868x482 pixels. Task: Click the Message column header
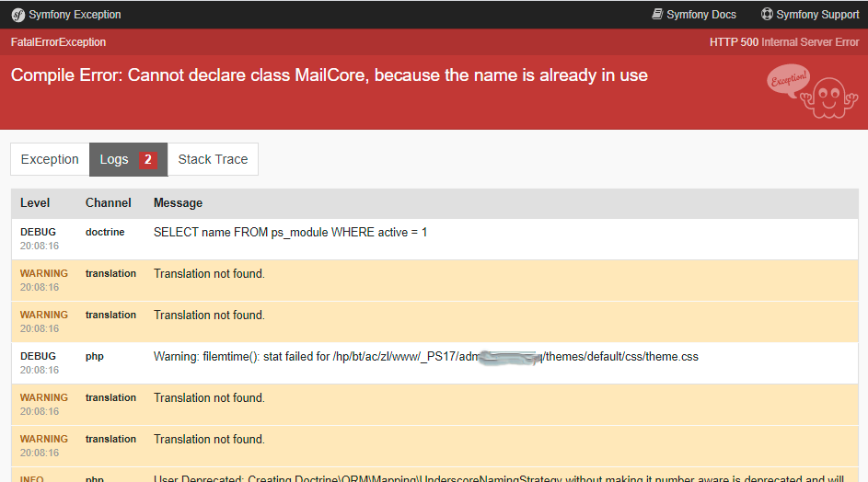point(178,203)
